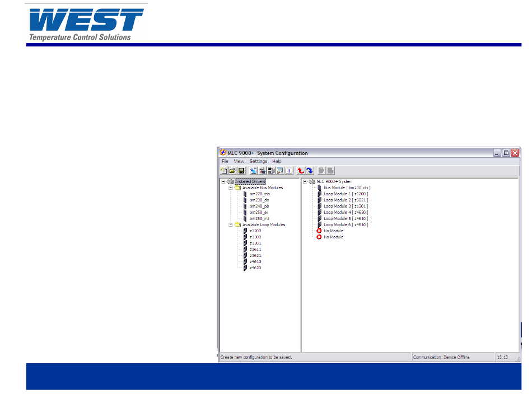The height and width of the screenshot is (399, 532).
Task: Select Loop Module 2 [ z3621 ]
Action: click(x=346, y=200)
